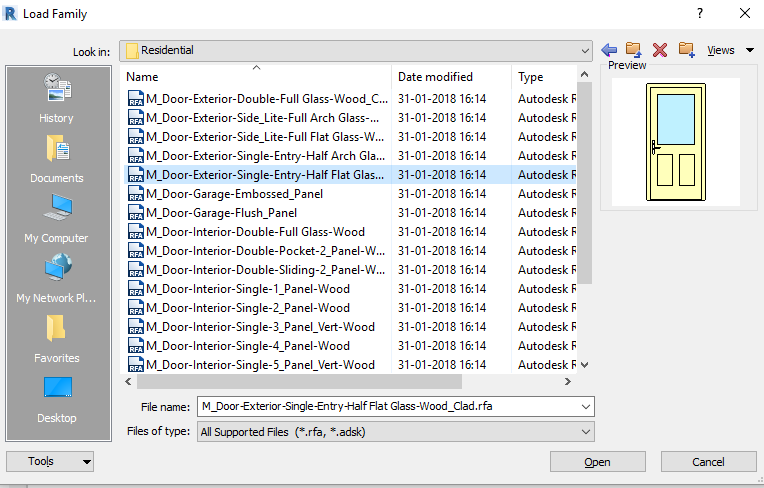Image resolution: width=764 pixels, height=488 pixels.
Task: Click the horizontal scrollbar thumb
Action: click(x=299, y=382)
